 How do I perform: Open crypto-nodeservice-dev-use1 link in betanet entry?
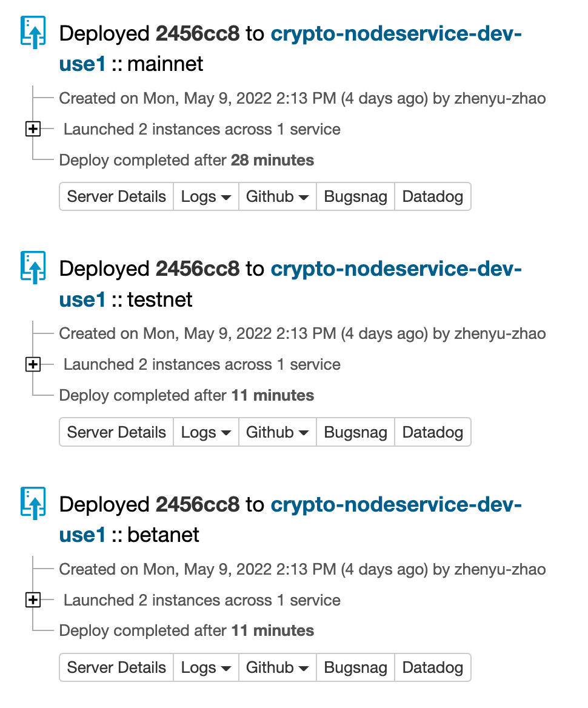396,504
